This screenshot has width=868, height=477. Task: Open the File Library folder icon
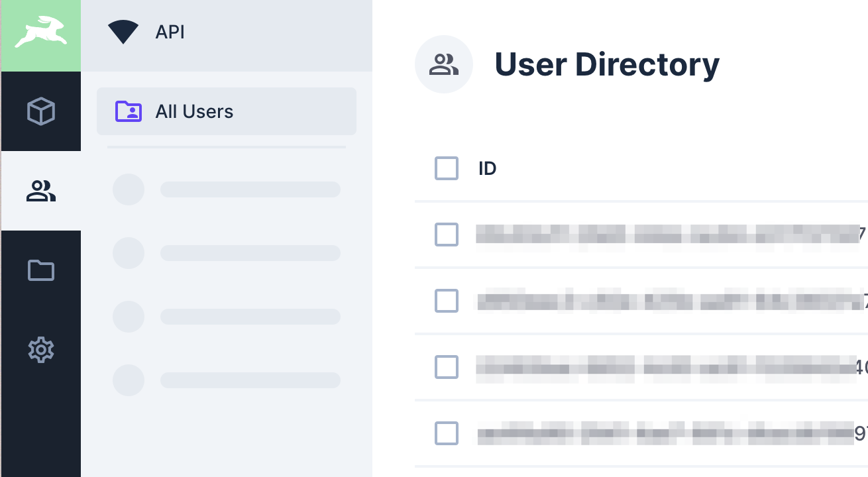click(x=40, y=270)
